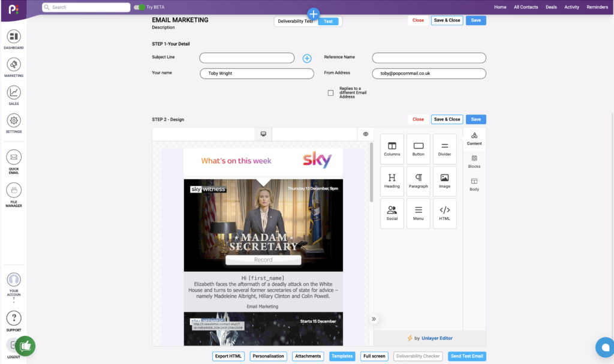
Task: Go to Home in top navigation
Action: (x=500, y=7)
